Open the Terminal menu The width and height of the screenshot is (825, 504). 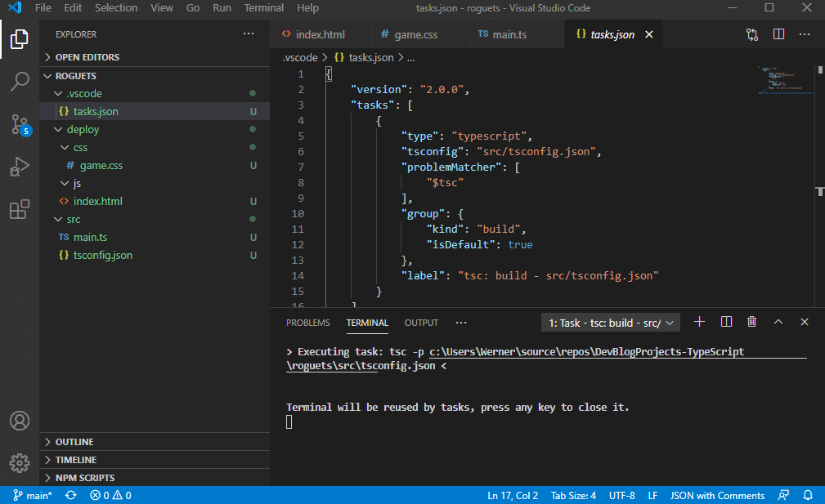click(263, 7)
